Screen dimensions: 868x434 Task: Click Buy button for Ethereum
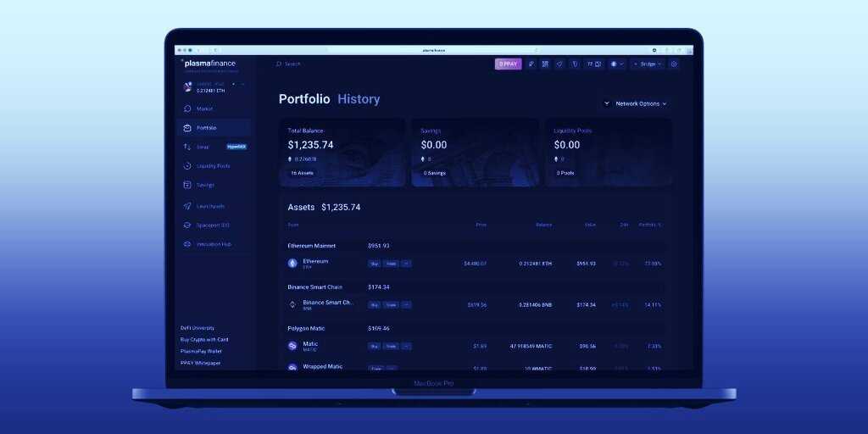374,264
